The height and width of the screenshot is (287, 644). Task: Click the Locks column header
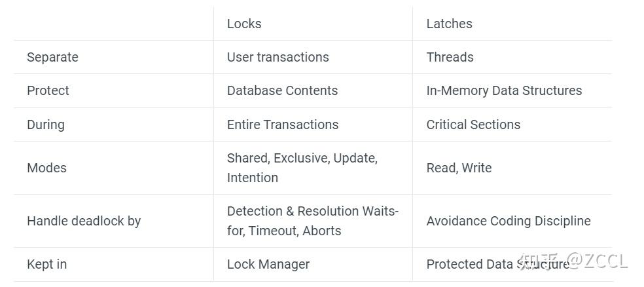(x=244, y=24)
